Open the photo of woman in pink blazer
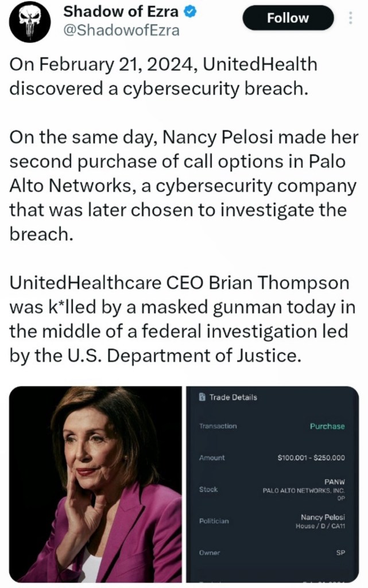The width and height of the screenshot is (368, 588). click(x=95, y=484)
